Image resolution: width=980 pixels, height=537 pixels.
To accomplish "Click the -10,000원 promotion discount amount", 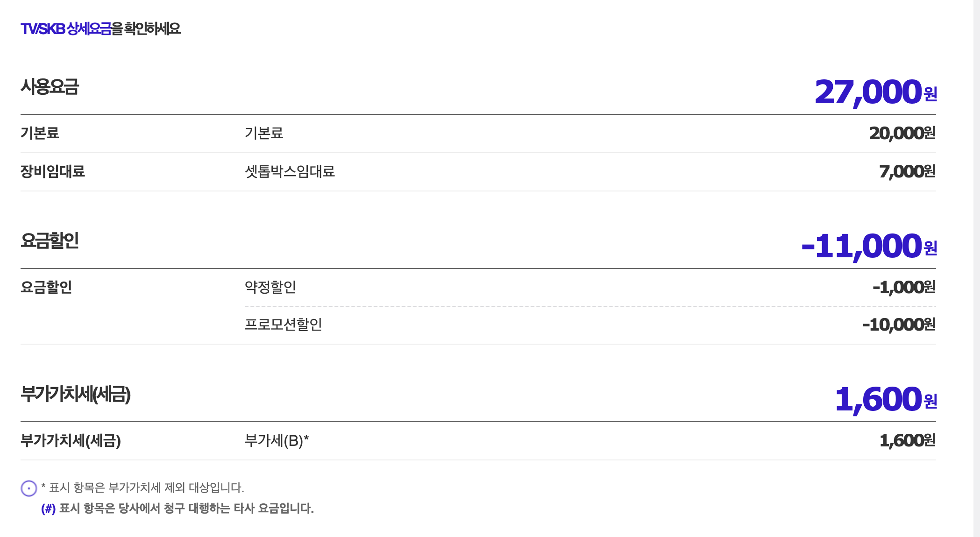I will (x=898, y=325).
